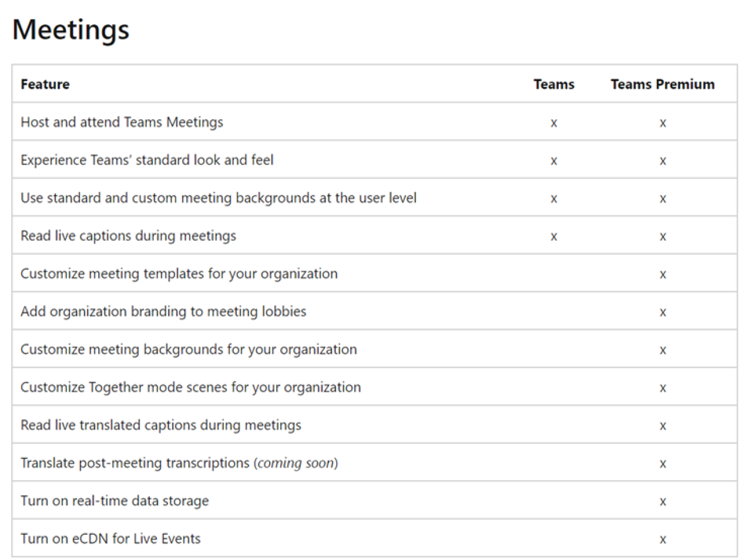Click Teams Premium x for eCDN Live Events
The width and height of the screenshot is (752, 560).
point(663,539)
